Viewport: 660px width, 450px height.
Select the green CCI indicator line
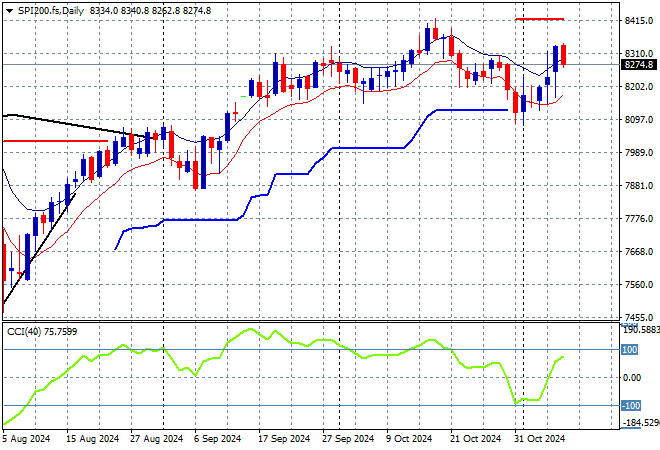click(283, 375)
